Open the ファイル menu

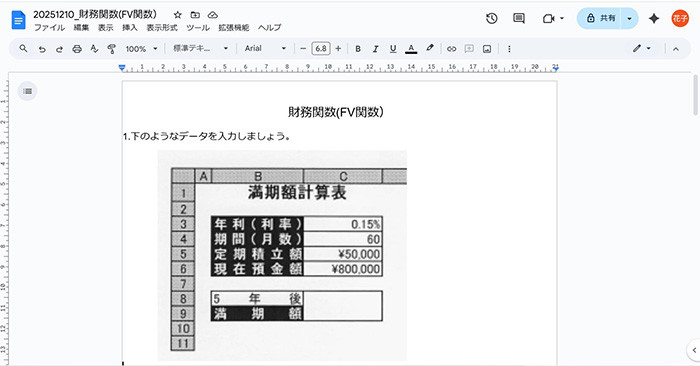(x=49, y=28)
